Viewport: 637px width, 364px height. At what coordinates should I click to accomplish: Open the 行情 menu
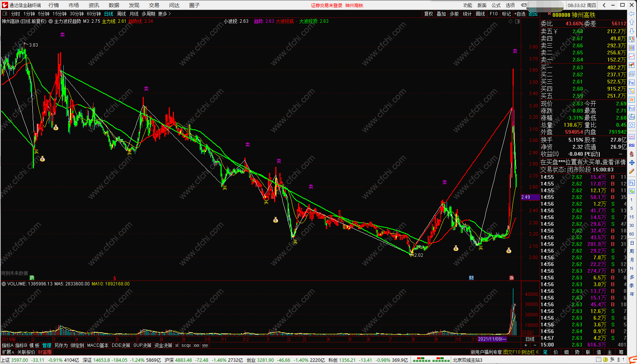point(54,5)
